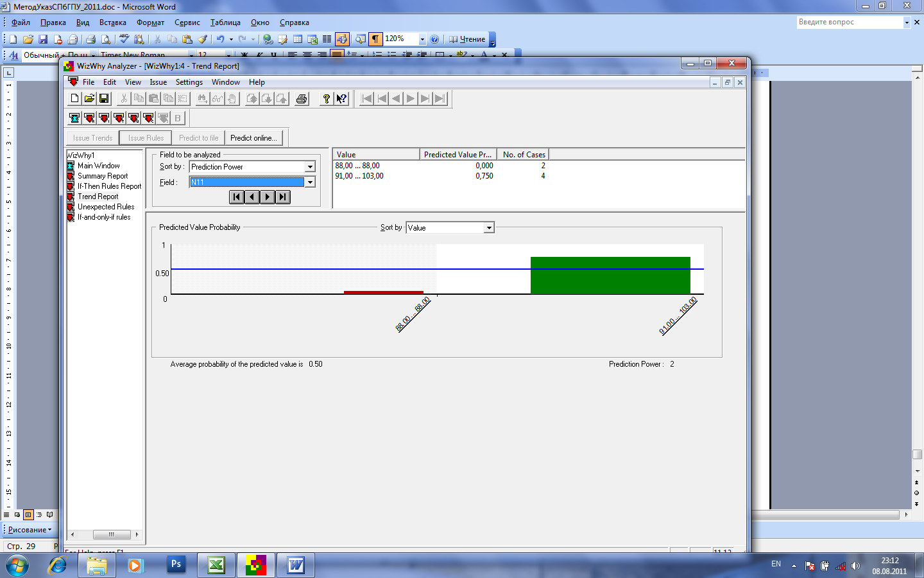
Task: Click the Predicted Value Pr... column header
Action: 458,155
